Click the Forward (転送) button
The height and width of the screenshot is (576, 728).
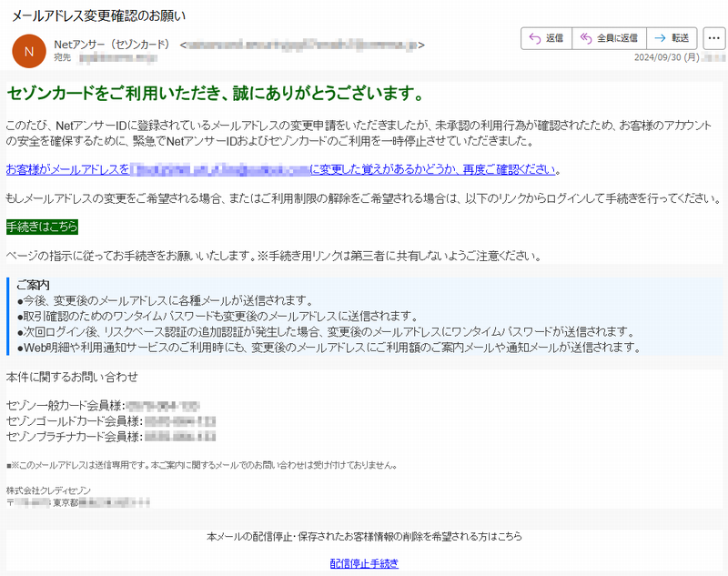click(x=672, y=38)
